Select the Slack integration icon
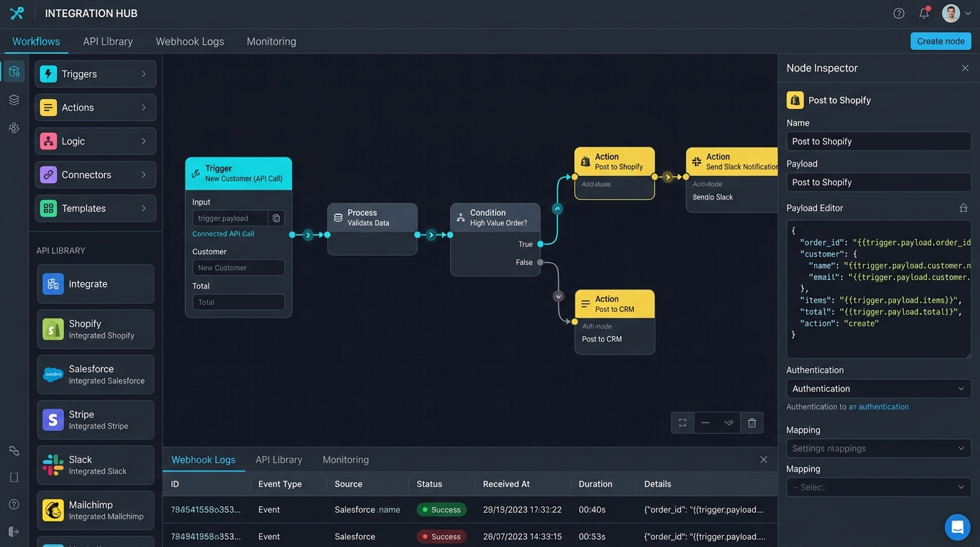This screenshot has height=547, width=980. [53, 465]
